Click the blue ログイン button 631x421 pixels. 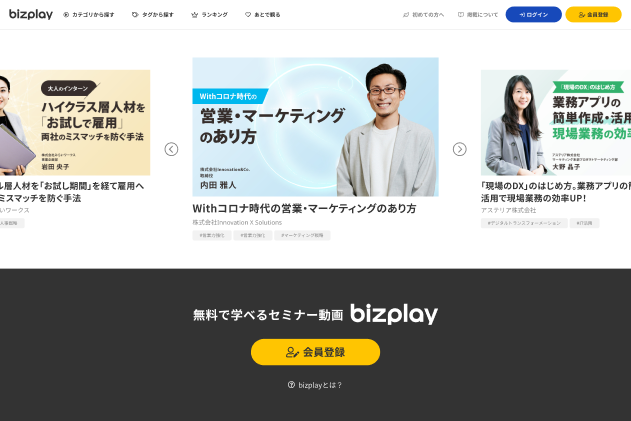click(534, 14)
